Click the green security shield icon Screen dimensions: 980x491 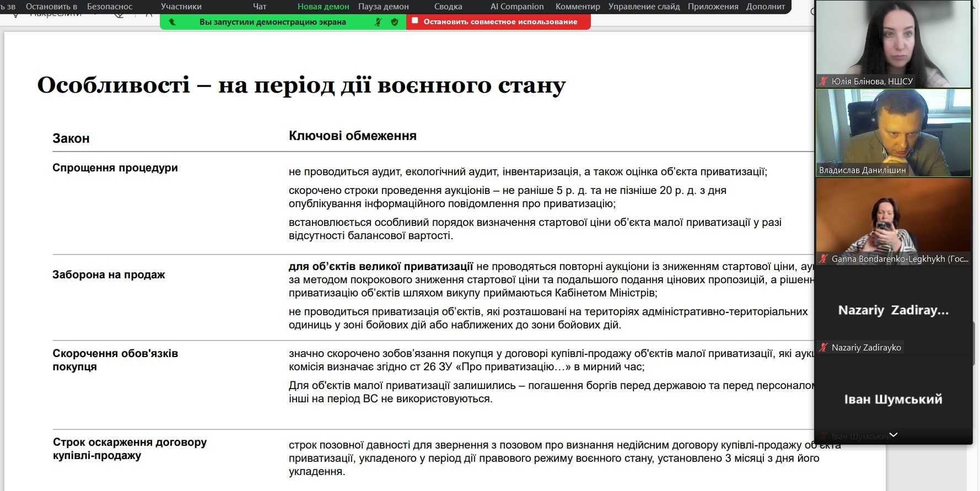point(395,22)
